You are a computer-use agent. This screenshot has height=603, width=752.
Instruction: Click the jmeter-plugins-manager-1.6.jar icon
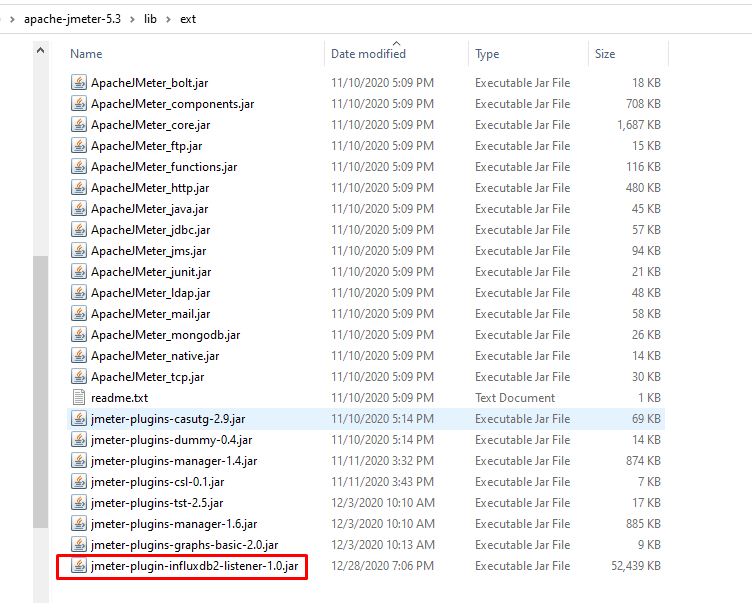click(x=79, y=524)
